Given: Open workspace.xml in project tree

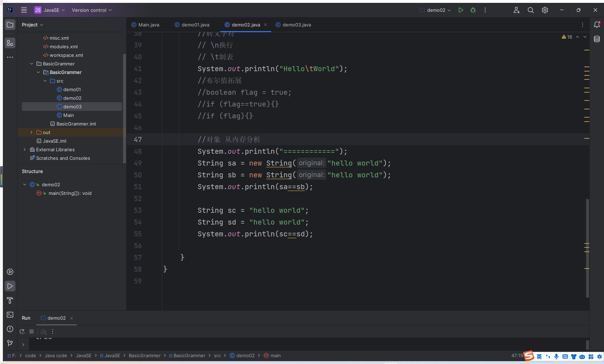Looking at the screenshot, I should click(66, 55).
